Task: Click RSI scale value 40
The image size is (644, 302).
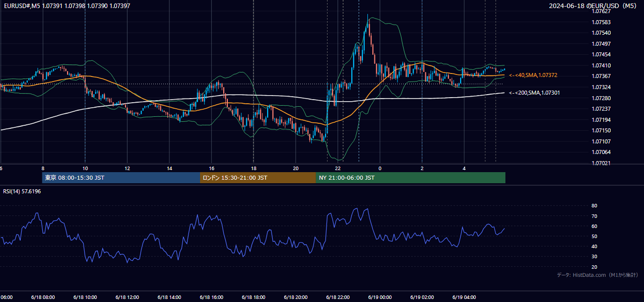Action: click(x=594, y=247)
